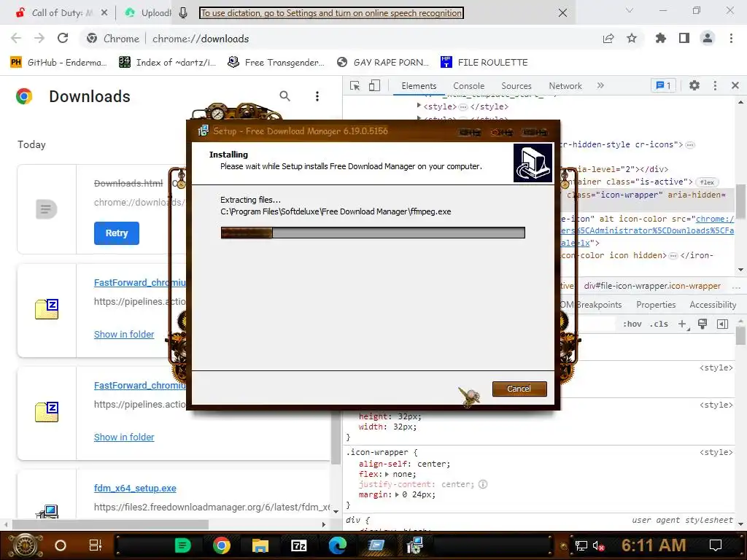Click the muted volume tray icon
Viewport: 747px width, 560px height.
599,545
